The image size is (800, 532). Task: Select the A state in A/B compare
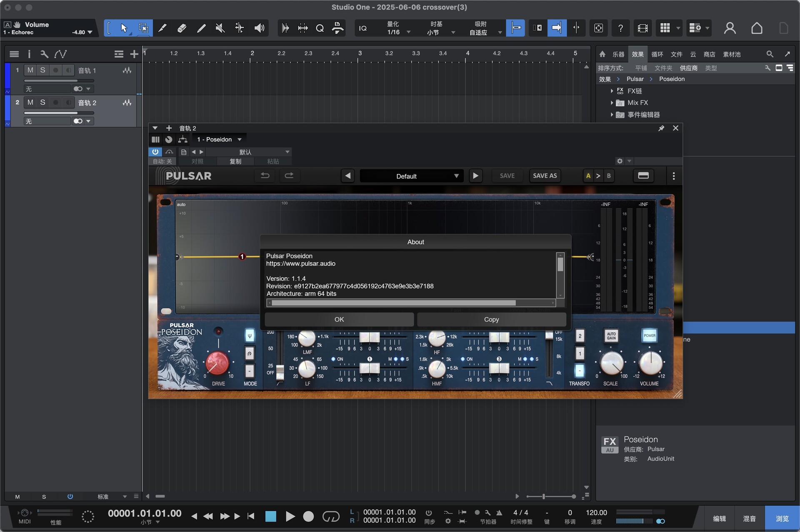(x=588, y=176)
